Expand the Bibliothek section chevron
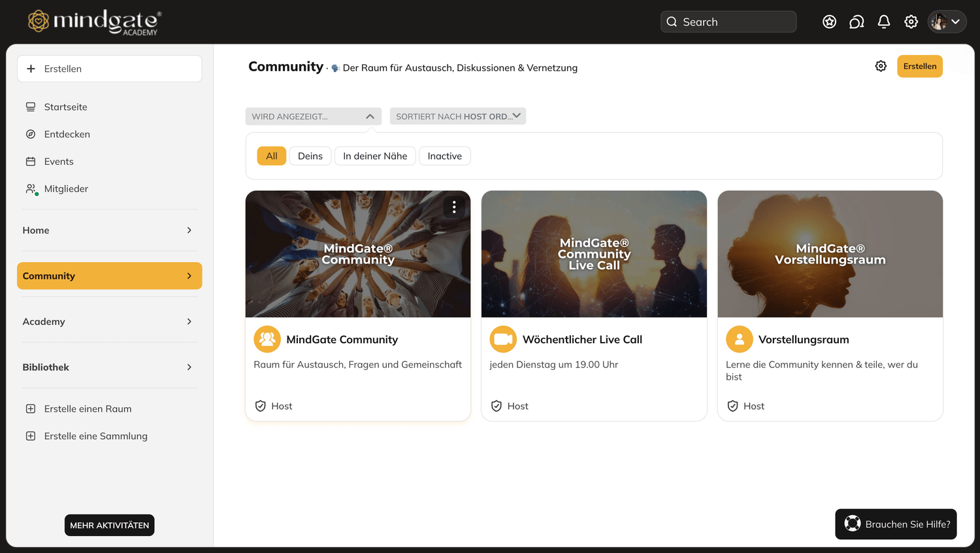980x553 pixels. [x=189, y=367]
